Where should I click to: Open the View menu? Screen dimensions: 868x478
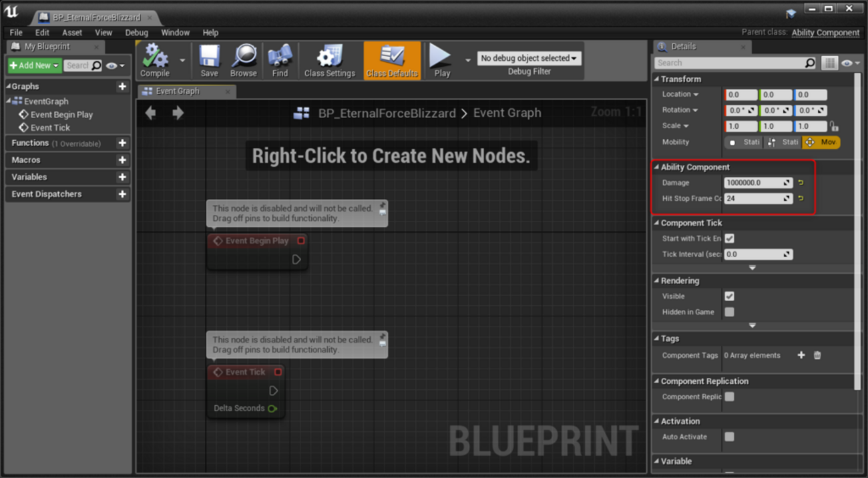pos(103,32)
